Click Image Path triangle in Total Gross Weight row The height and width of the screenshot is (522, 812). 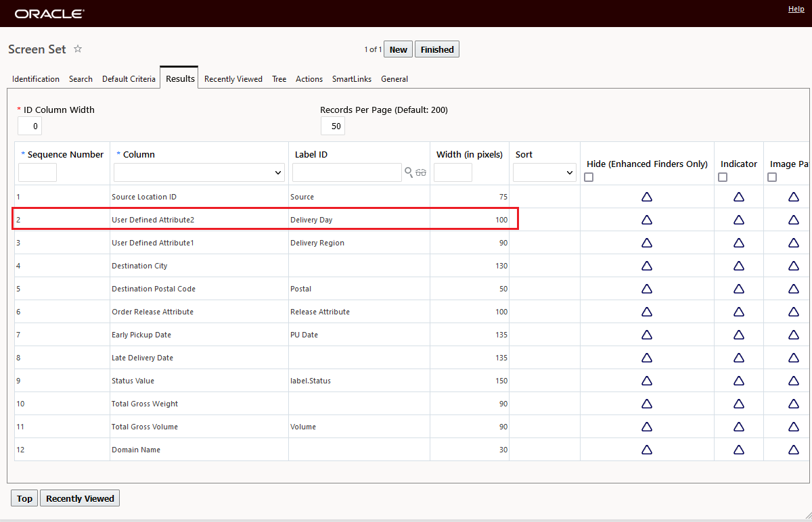794,404
